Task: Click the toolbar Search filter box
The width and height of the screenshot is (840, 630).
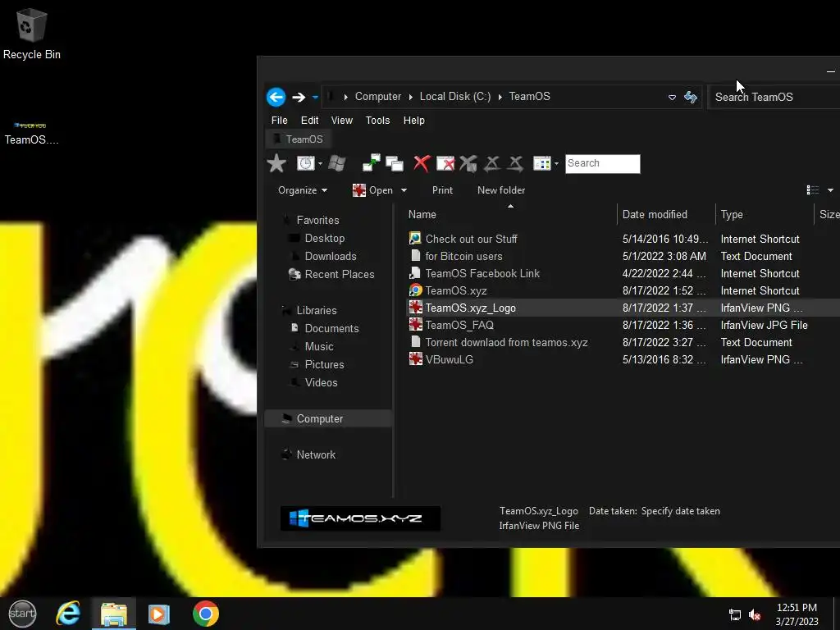Action: (603, 163)
